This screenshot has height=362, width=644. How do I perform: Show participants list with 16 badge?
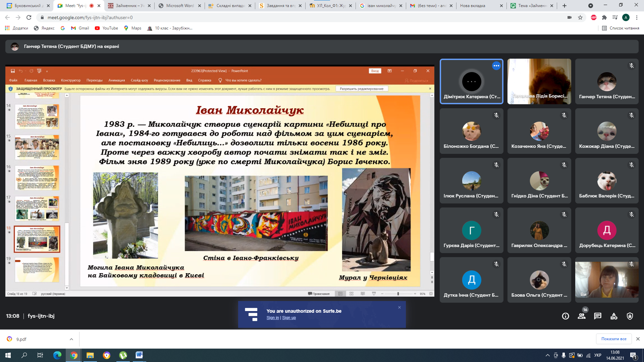pyautogui.click(x=582, y=315)
